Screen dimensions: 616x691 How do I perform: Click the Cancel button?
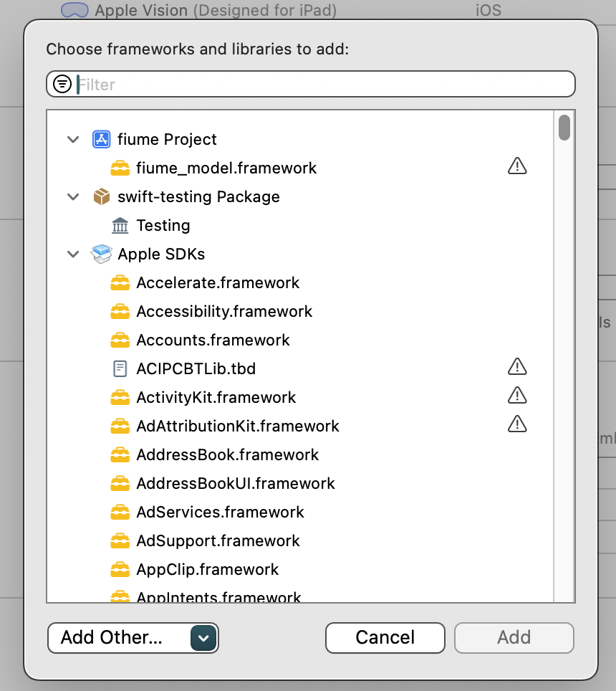(x=385, y=638)
